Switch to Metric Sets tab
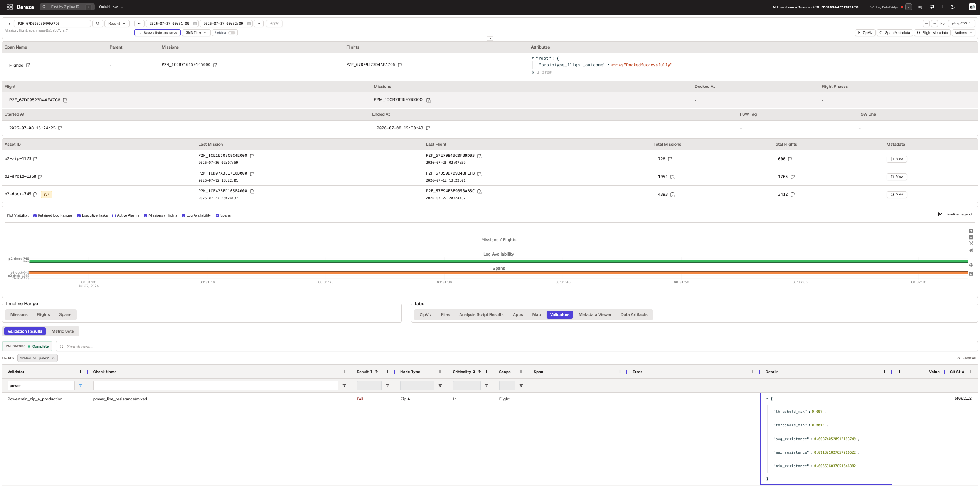Viewport: 980px width, 486px height. [62, 331]
